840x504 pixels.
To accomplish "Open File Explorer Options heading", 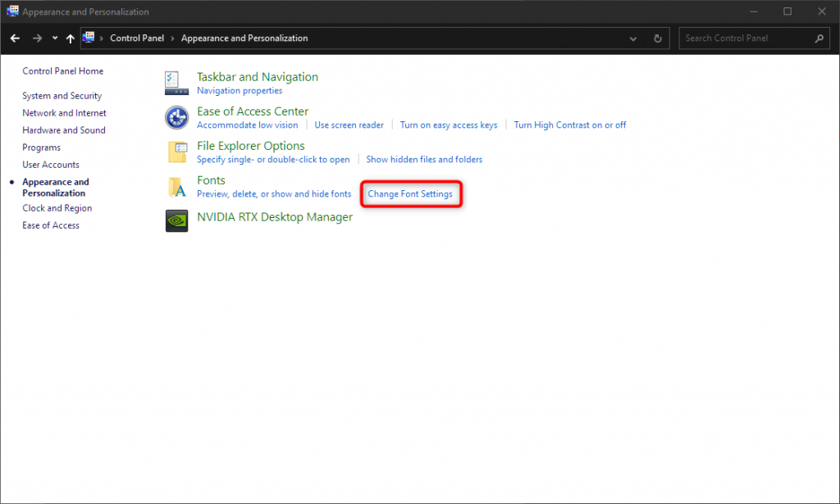I will click(251, 146).
